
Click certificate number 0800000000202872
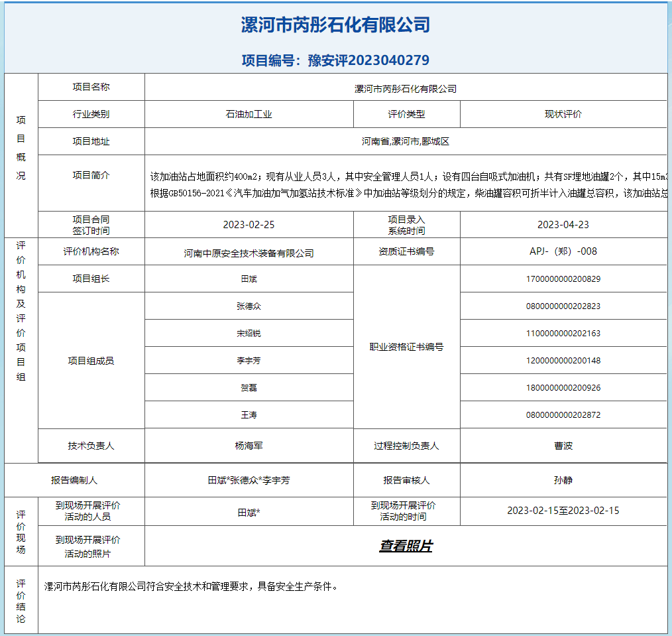(x=563, y=414)
